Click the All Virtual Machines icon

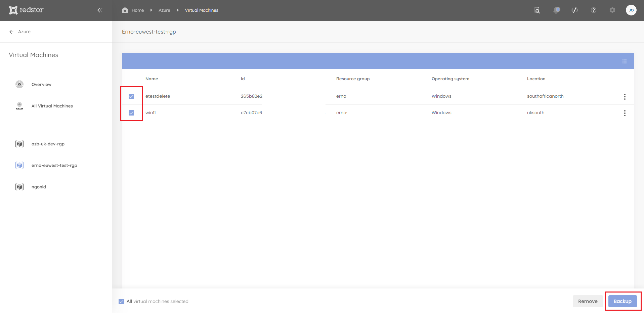tap(19, 106)
